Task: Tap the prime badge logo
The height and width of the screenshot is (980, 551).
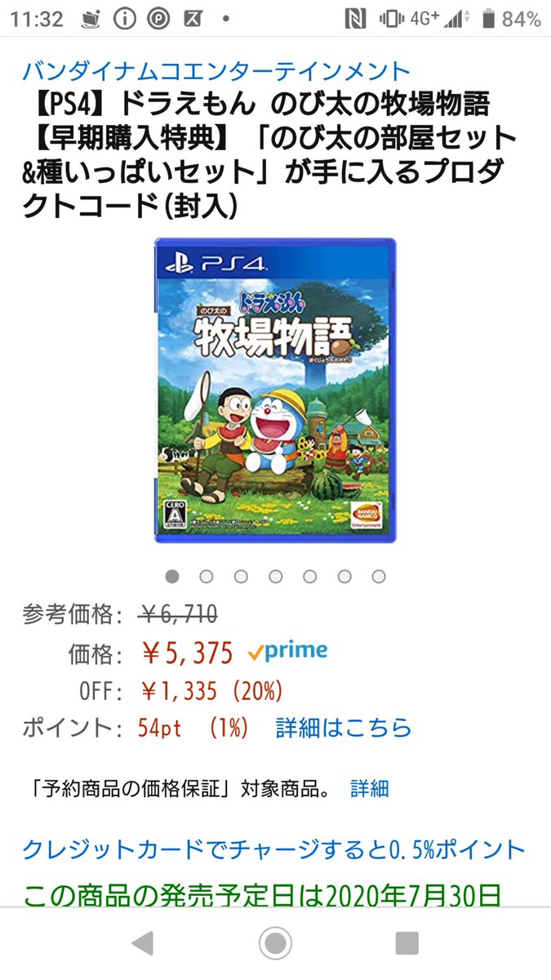Action: coord(287,652)
